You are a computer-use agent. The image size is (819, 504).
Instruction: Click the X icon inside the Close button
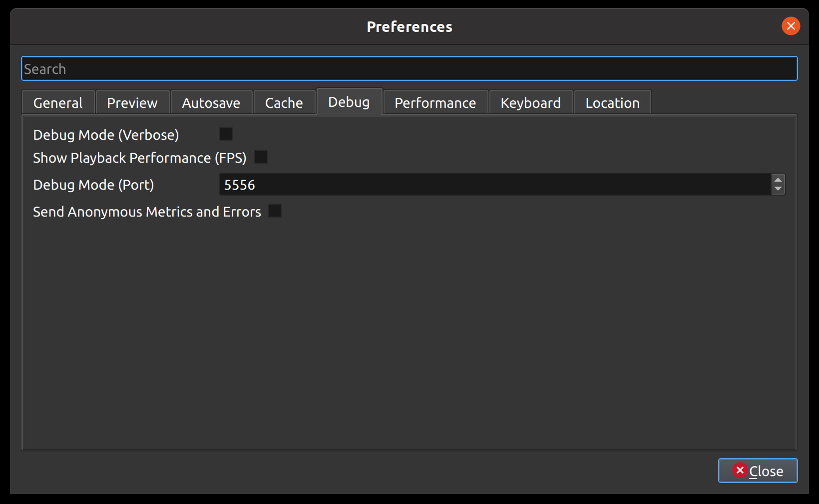741,470
